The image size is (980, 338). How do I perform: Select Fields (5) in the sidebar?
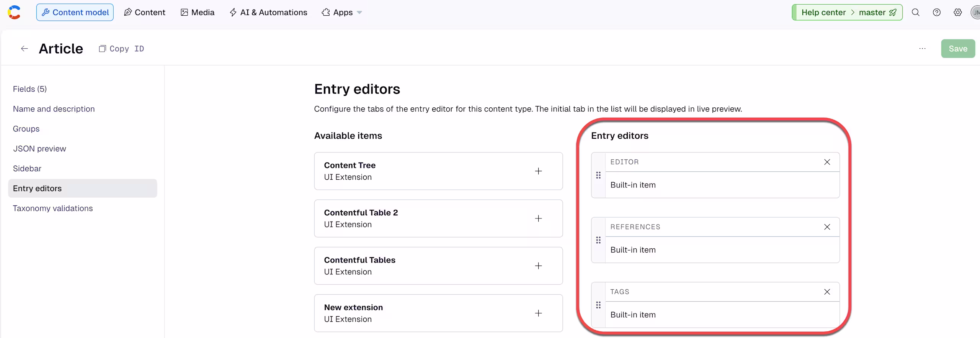(x=30, y=89)
